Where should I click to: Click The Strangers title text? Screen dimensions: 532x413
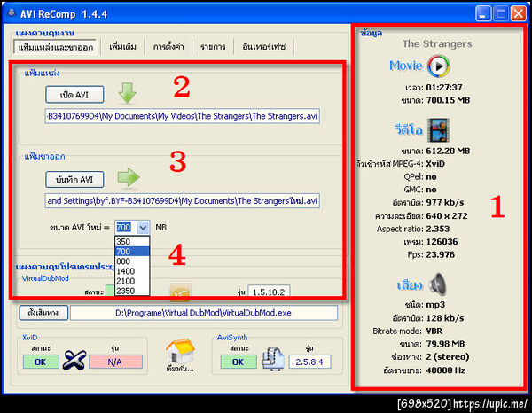click(437, 44)
